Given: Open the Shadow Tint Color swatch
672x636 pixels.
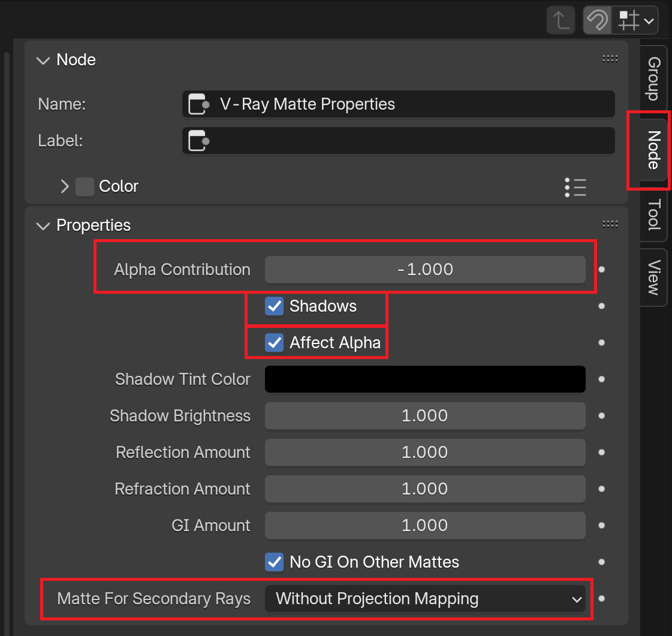Looking at the screenshot, I should tap(425, 379).
